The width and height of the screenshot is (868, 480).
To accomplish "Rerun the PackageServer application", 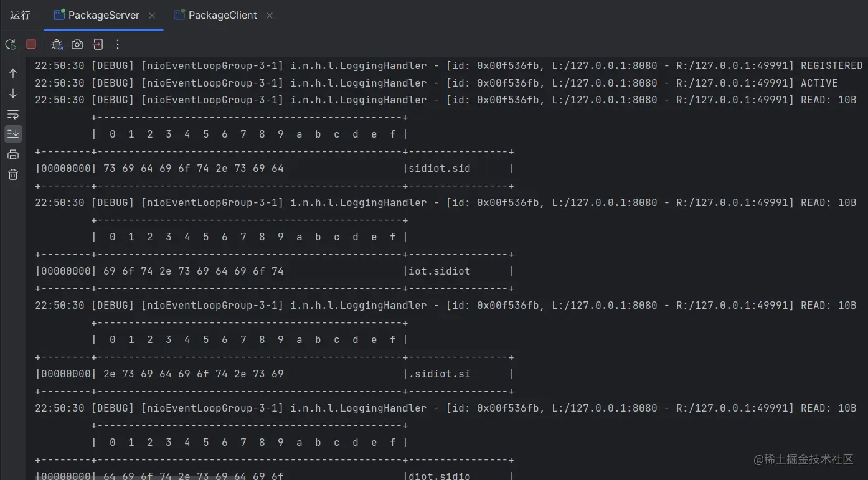I will coord(11,44).
